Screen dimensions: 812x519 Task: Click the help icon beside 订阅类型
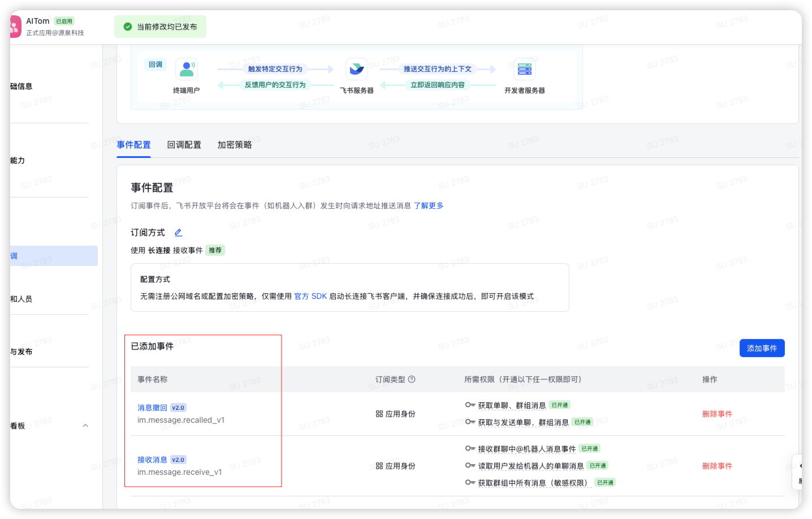pyautogui.click(x=412, y=379)
